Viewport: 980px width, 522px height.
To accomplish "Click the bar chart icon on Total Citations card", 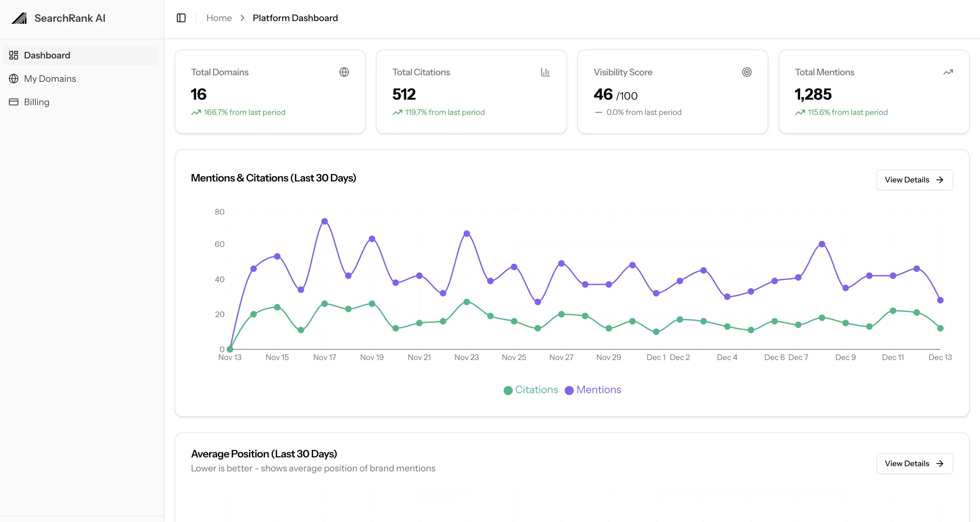I will click(546, 72).
